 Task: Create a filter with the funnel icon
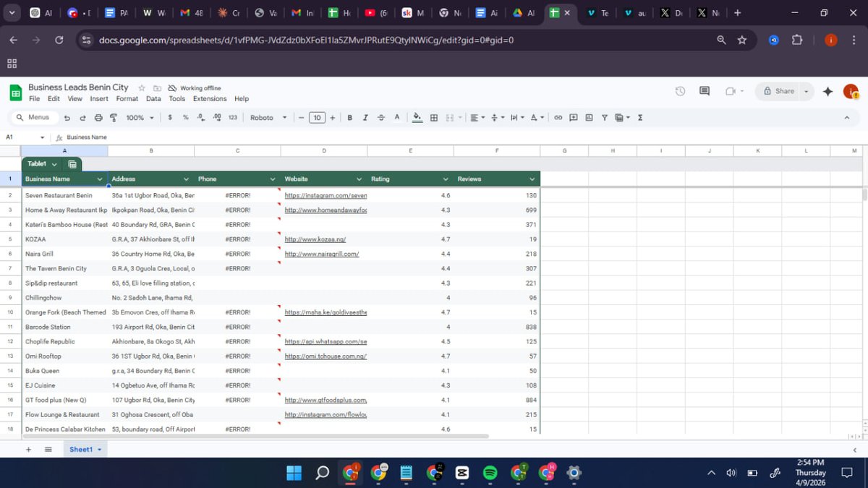[x=605, y=118]
